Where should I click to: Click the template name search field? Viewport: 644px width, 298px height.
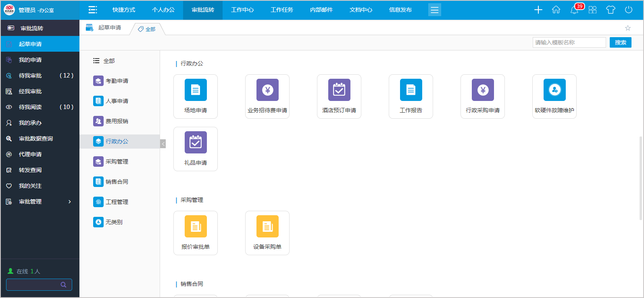pos(569,42)
